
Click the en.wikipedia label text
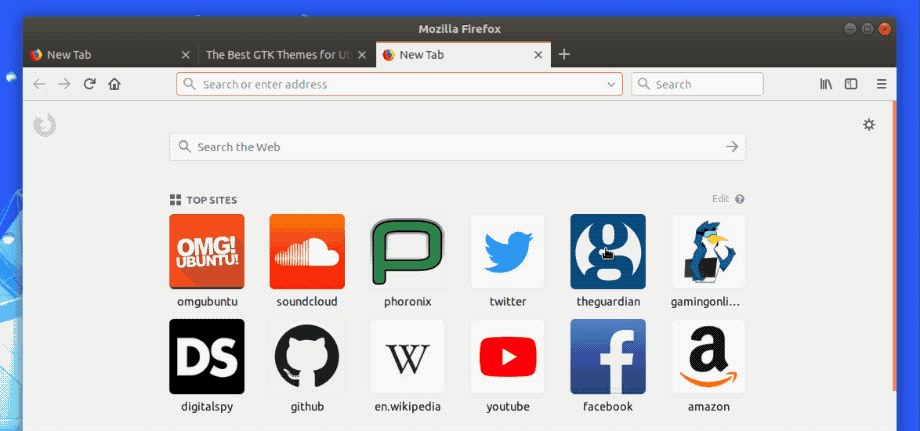[x=408, y=407]
